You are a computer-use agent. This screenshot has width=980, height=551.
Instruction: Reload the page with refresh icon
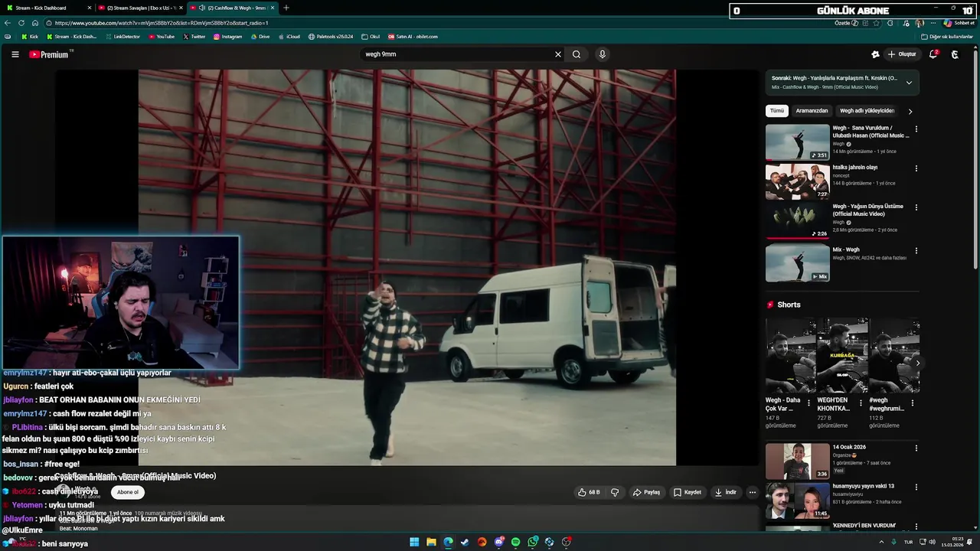pyautogui.click(x=21, y=23)
